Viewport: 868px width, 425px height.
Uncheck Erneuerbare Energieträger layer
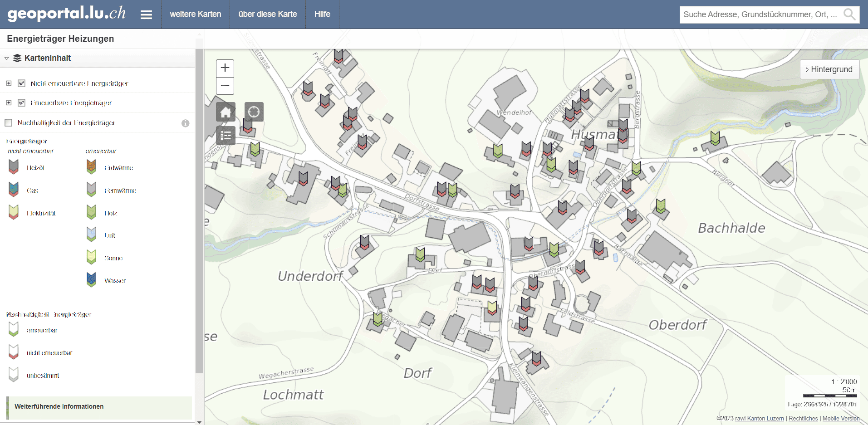(x=21, y=103)
